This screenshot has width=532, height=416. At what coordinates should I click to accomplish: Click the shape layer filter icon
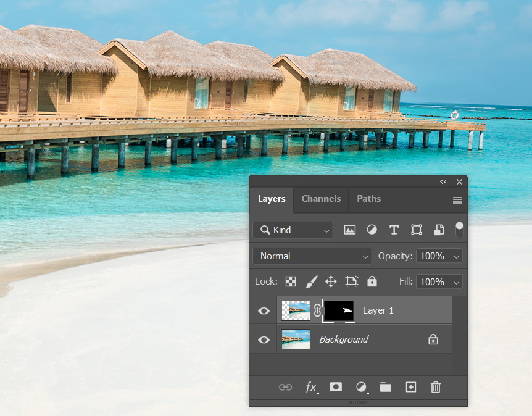(417, 230)
